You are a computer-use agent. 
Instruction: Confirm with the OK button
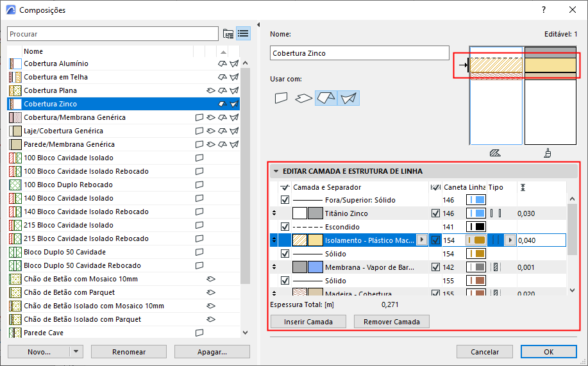coord(549,352)
